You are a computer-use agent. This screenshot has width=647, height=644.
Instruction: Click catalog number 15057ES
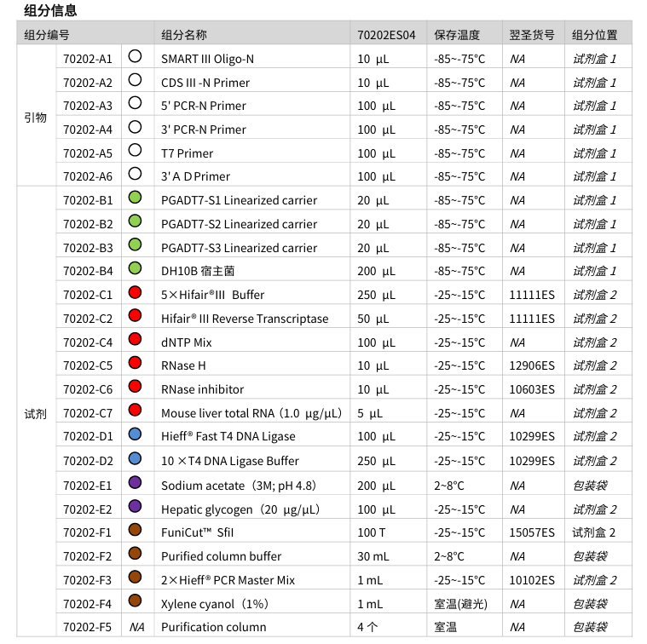tap(532, 532)
